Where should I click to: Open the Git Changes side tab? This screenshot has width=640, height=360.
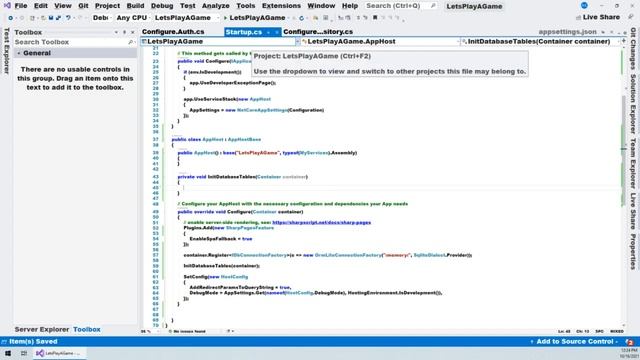click(633, 49)
